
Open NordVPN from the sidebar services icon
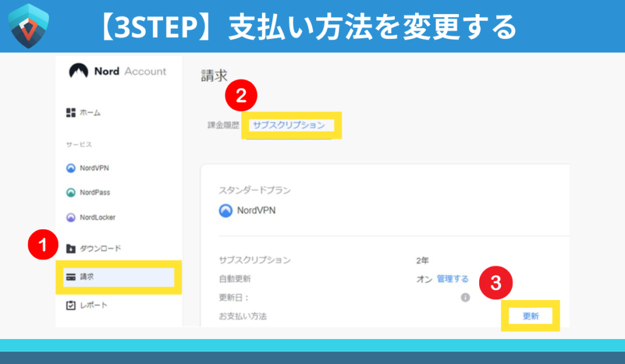(x=71, y=168)
